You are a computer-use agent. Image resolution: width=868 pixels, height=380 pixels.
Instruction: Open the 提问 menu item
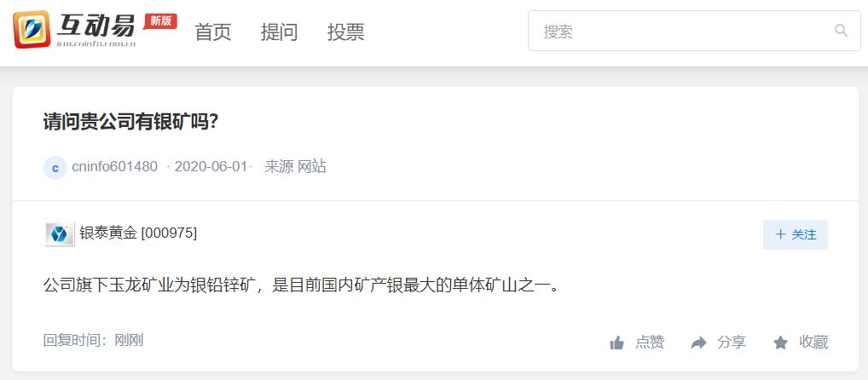click(279, 32)
